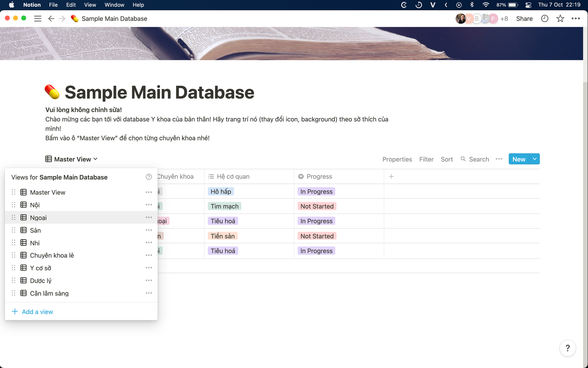This screenshot has height=368, width=588.
Task: Favorite this page with star icon
Action: pos(560,19)
